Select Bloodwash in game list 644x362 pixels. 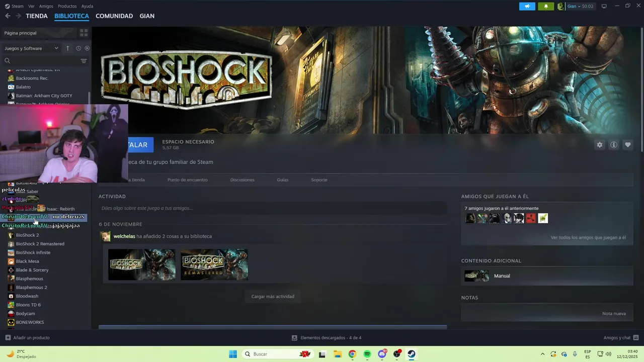click(27, 296)
